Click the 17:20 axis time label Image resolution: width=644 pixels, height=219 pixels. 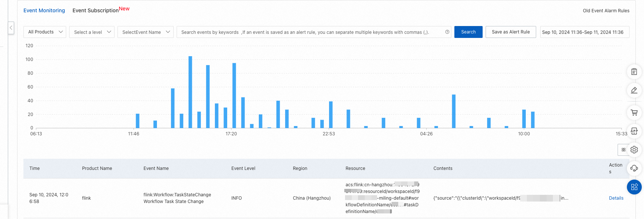point(231,134)
